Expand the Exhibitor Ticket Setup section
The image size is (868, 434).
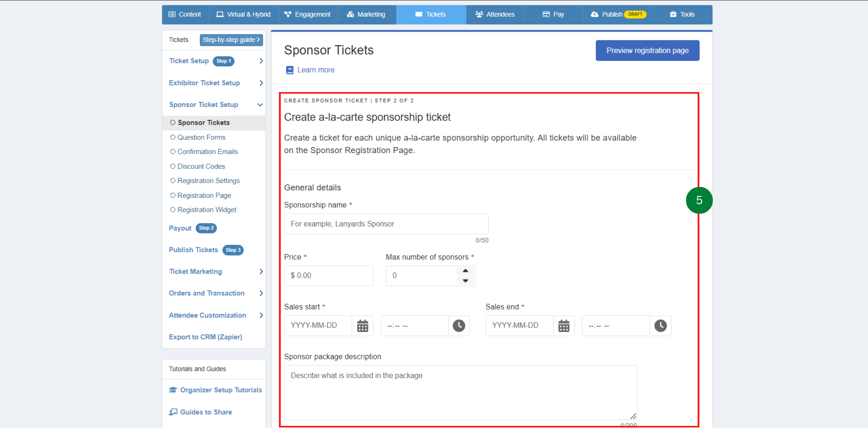[261, 83]
